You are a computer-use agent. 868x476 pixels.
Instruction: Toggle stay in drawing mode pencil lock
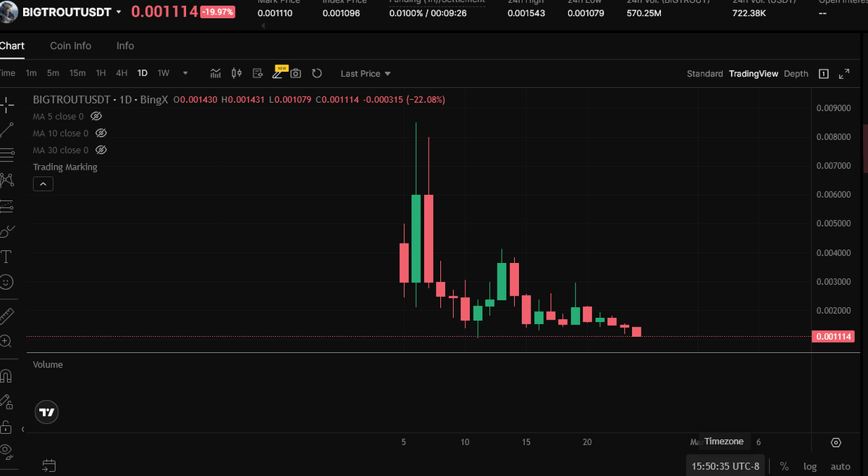point(6,401)
